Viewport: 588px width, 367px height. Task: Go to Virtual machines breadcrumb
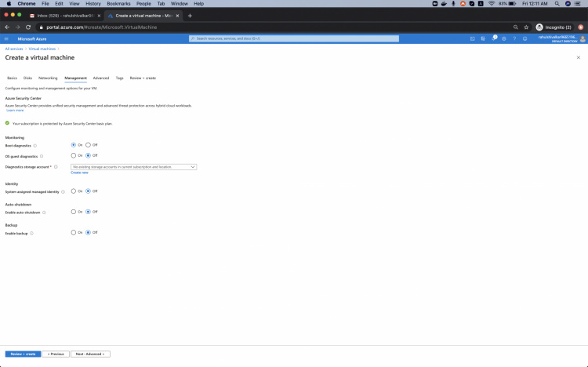[x=42, y=49]
